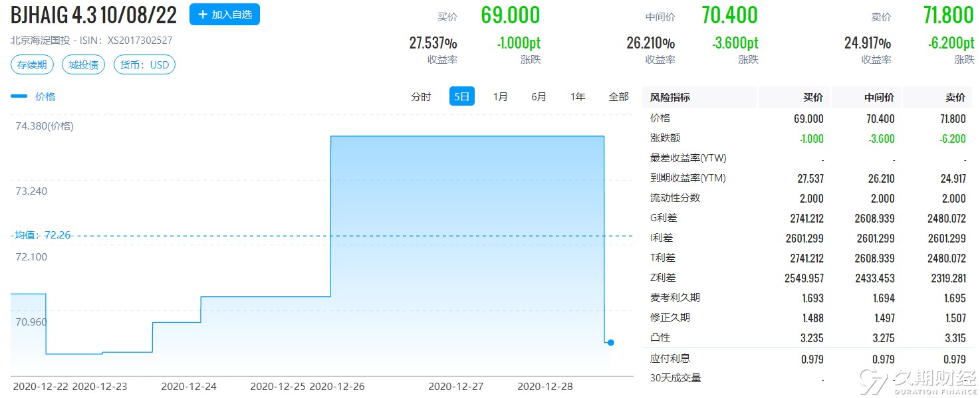This screenshot has height=398, width=980.
Task: Click the 均值：72.26 average line label
Action: (x=43, y=235)
